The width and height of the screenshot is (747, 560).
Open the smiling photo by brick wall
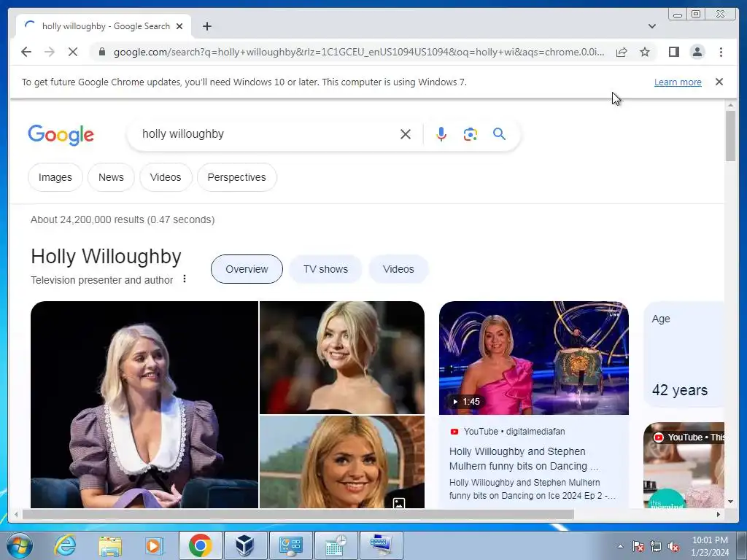342,462
